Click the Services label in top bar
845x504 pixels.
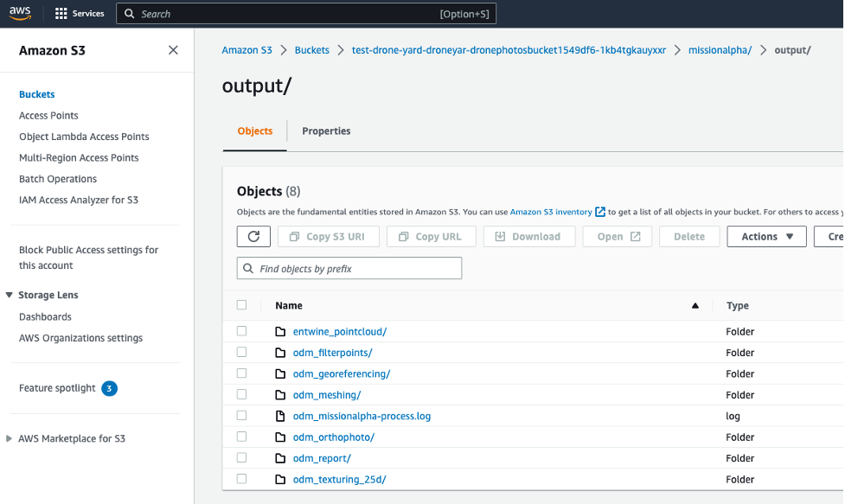pos(88,14)
